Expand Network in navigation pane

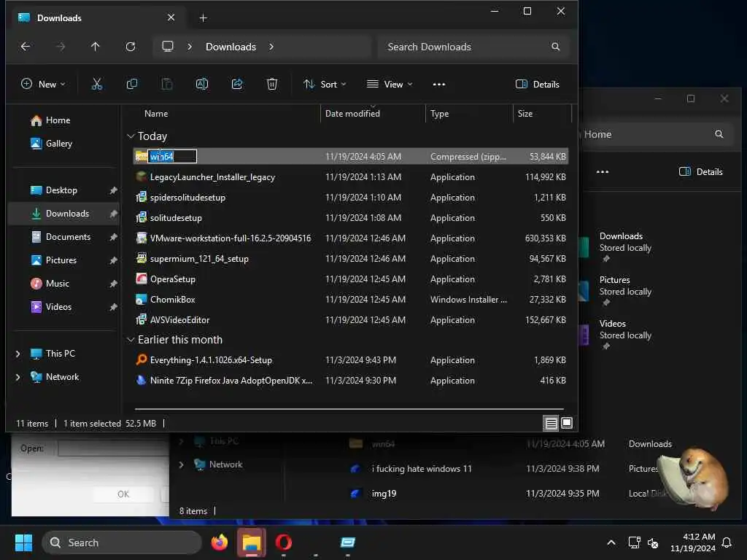click(x=18, y=377)
